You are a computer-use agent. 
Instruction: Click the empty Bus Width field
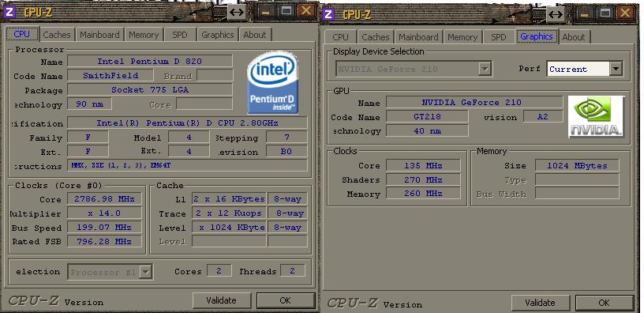tap(577, 194)
